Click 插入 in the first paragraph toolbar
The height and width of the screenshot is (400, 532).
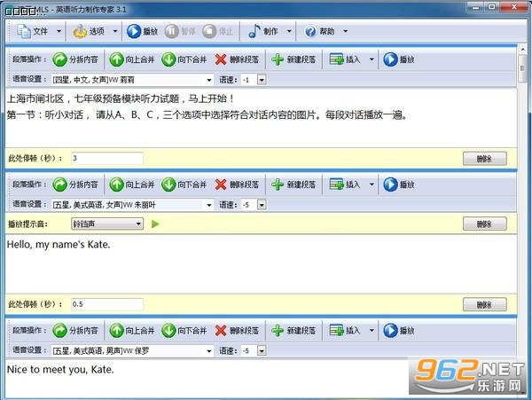point(345,59)
